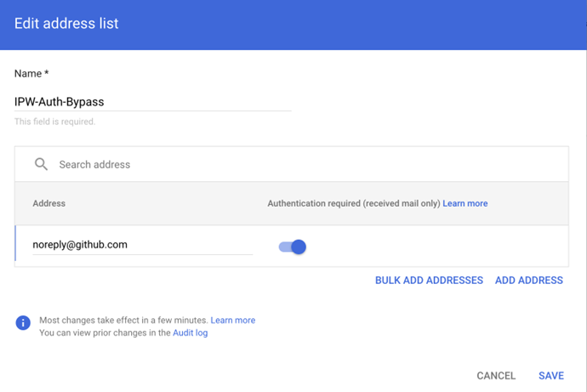Click the Authentication required column header text
This screenshot has height=392, width=587.
[353, 204]
